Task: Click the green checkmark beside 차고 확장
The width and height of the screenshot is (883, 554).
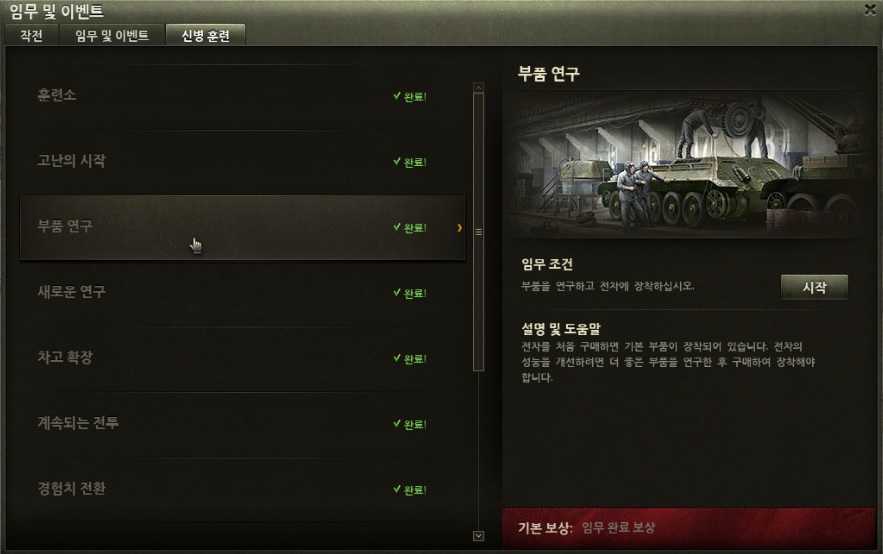Action: 397,358
